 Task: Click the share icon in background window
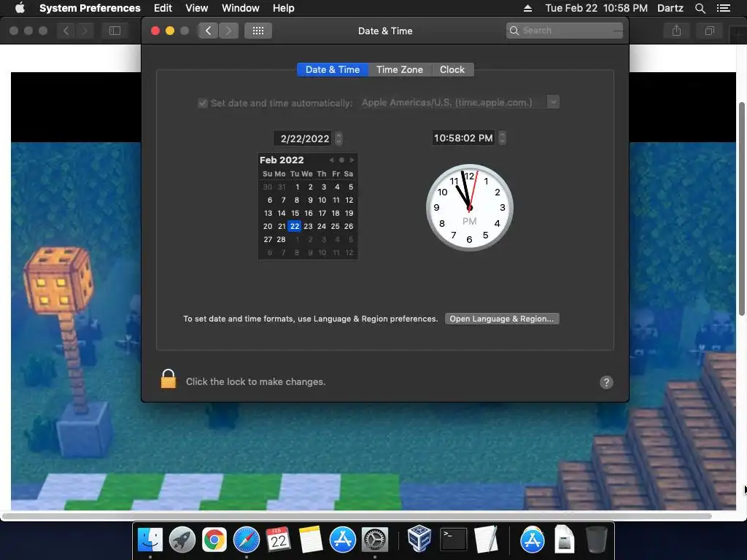tap(676, 31)
